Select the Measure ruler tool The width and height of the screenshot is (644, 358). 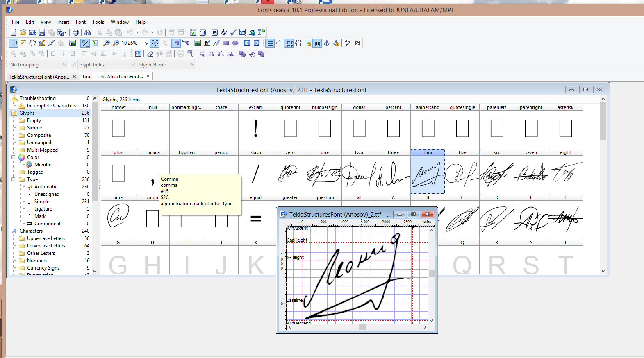[x=42, y=43]
